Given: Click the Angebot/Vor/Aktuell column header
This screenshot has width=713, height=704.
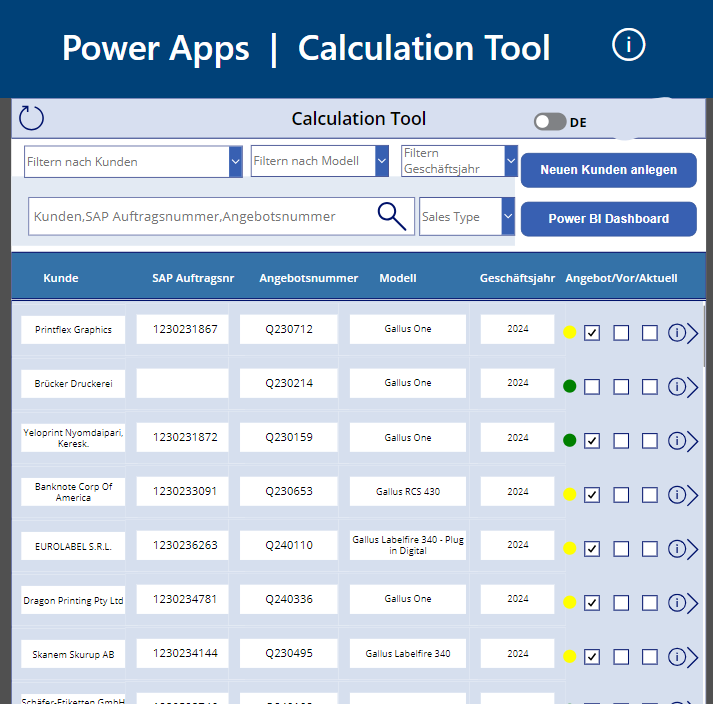Looking at the screenshot, I should click(621, 278).
